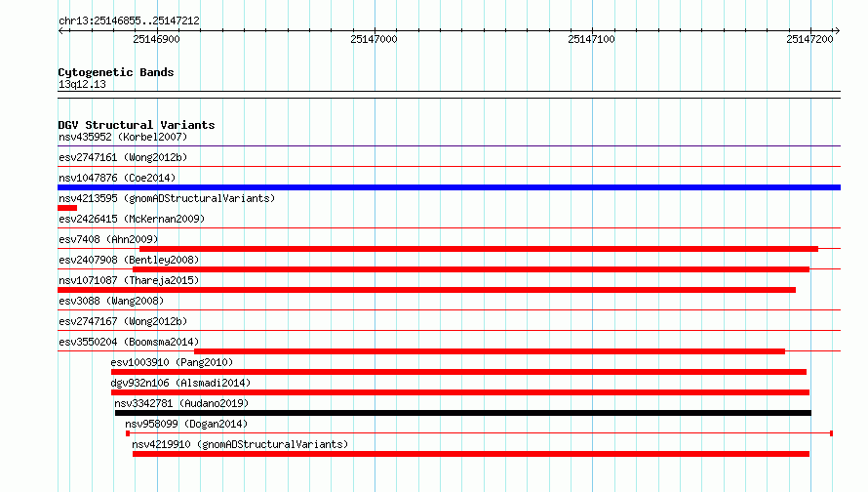The height and width of the screenshot is (492, 868).
Task: Select the esv2426415 (McKernan2009) label
Action: coord(132,219)
